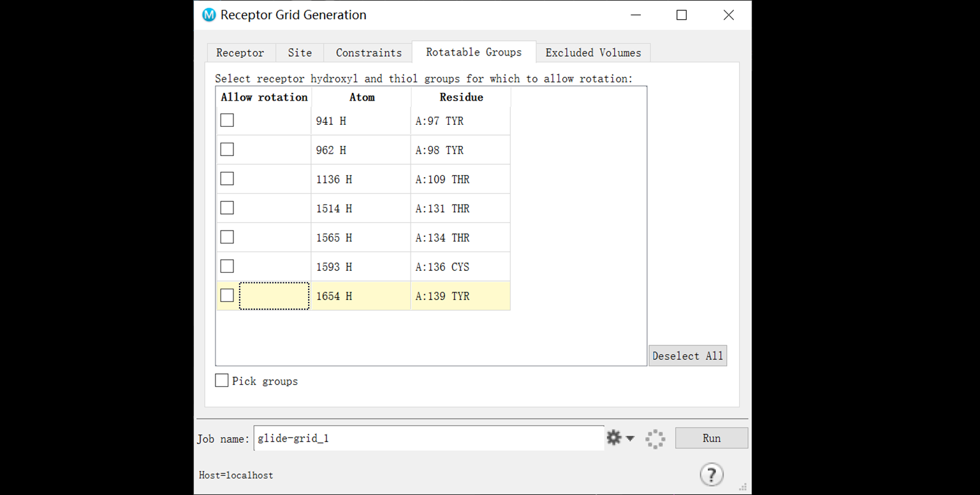Switch to the Receptor tab

pos(240,53)
